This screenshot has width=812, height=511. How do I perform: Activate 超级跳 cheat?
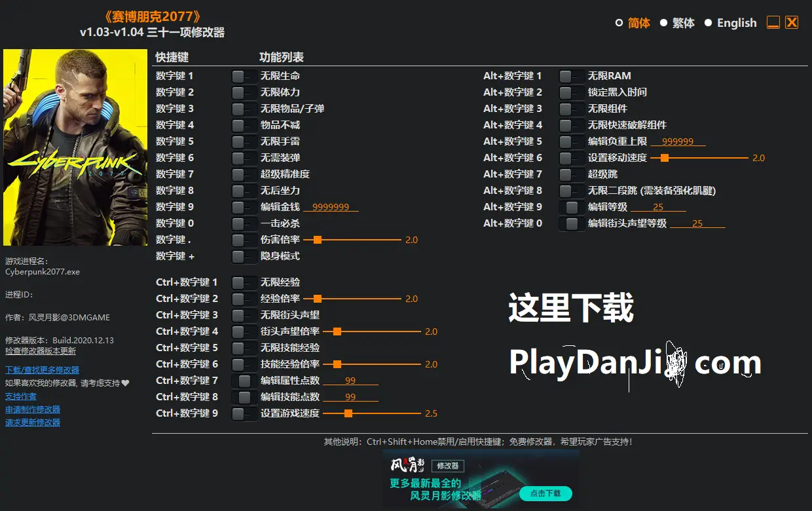571,174
